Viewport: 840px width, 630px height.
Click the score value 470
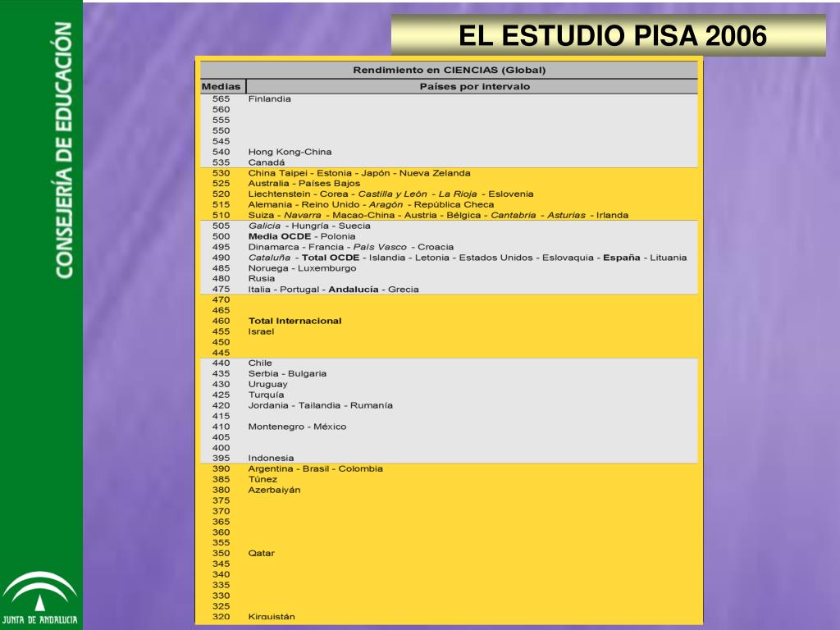[x=221, y=300]
